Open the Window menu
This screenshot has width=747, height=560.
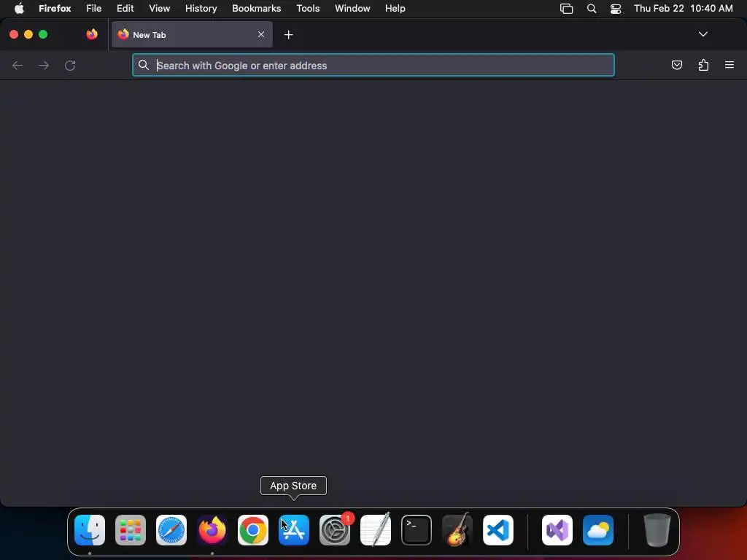352,9
